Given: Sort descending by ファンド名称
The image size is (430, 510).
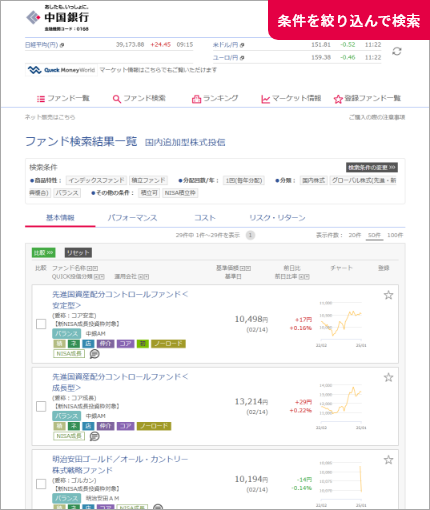Looking at the screenshot, I should 95,268.
